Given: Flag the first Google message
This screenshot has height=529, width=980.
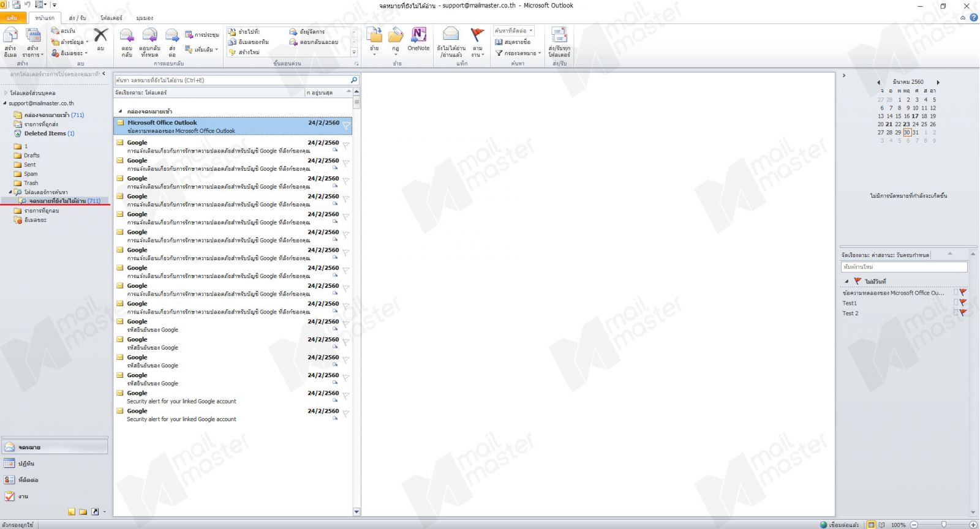Looking at the screenshot, I should (x=346, y=146).
